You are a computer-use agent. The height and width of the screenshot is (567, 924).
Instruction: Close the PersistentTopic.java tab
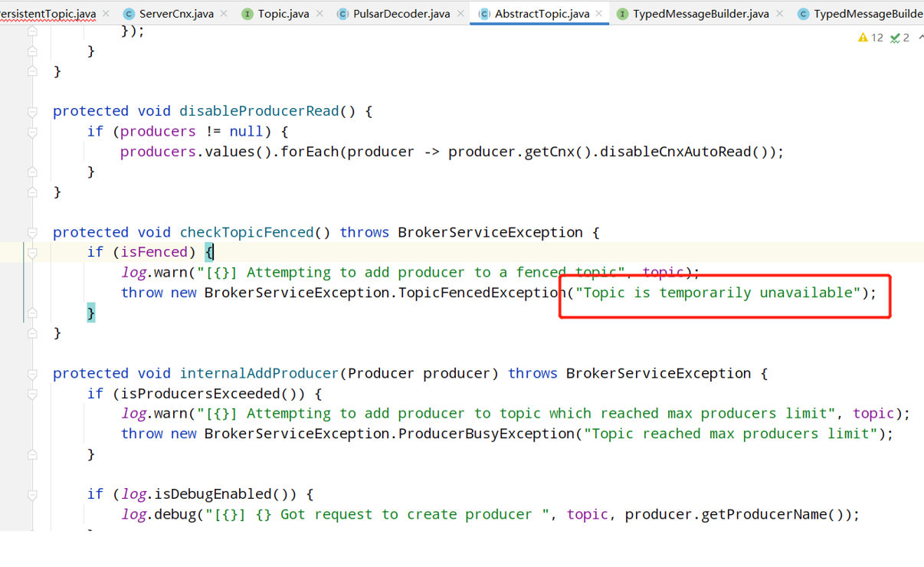click(106, 14)
